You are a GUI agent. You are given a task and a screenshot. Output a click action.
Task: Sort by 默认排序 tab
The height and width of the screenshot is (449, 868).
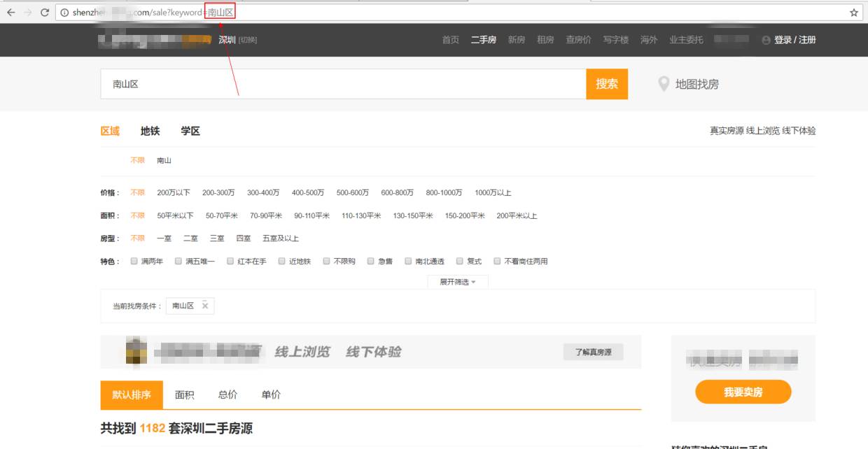pyautogui.click(x=132, y=394)
